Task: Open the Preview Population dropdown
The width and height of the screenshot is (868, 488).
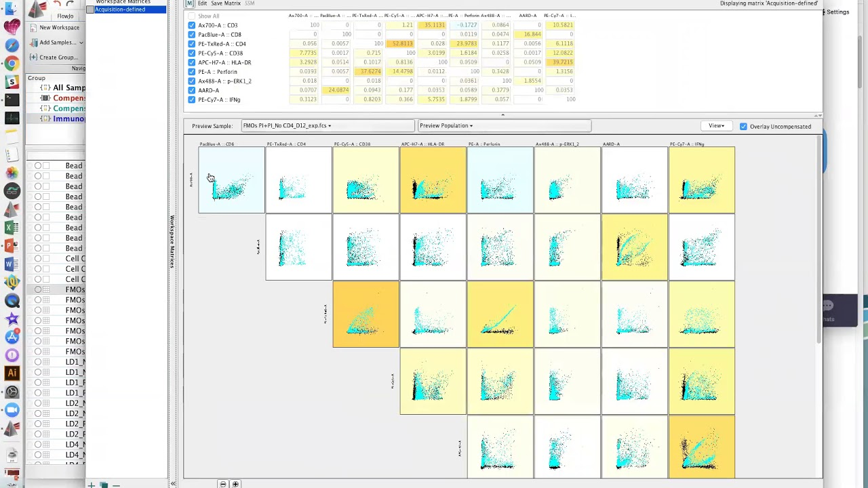Action: pos(504,125)
